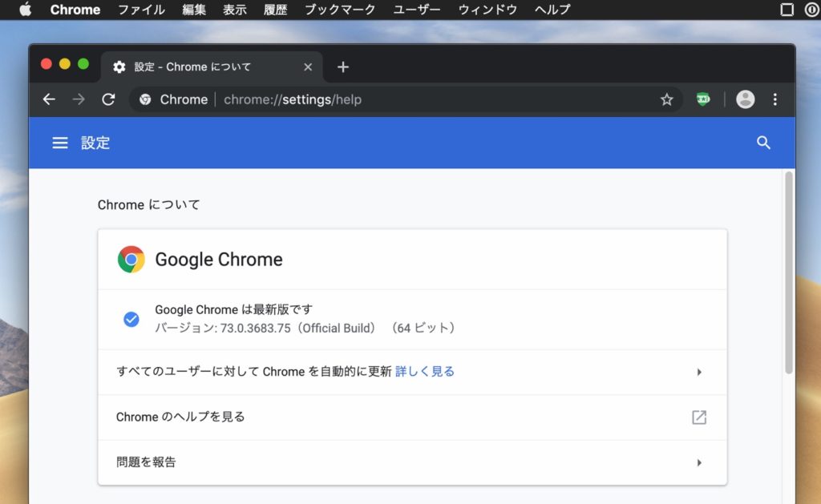Open Chrome help via the external link icon
This screenshot has width=821, height=504.
tap(698, 417)
